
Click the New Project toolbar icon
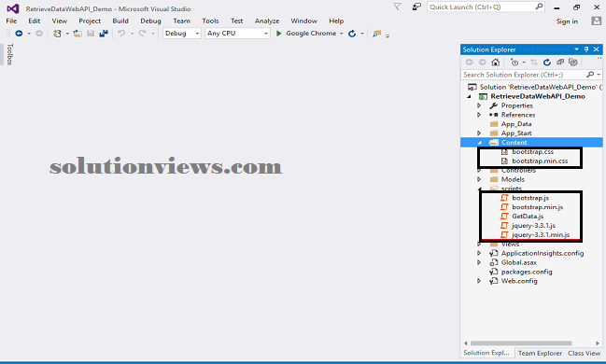pyautogui.click(x=57, y=34)
